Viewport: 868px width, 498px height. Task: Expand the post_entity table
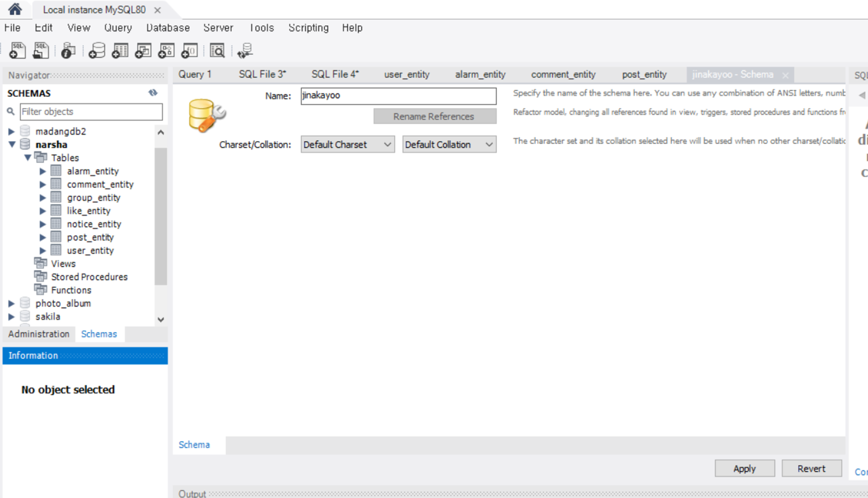tap(43, 237)
